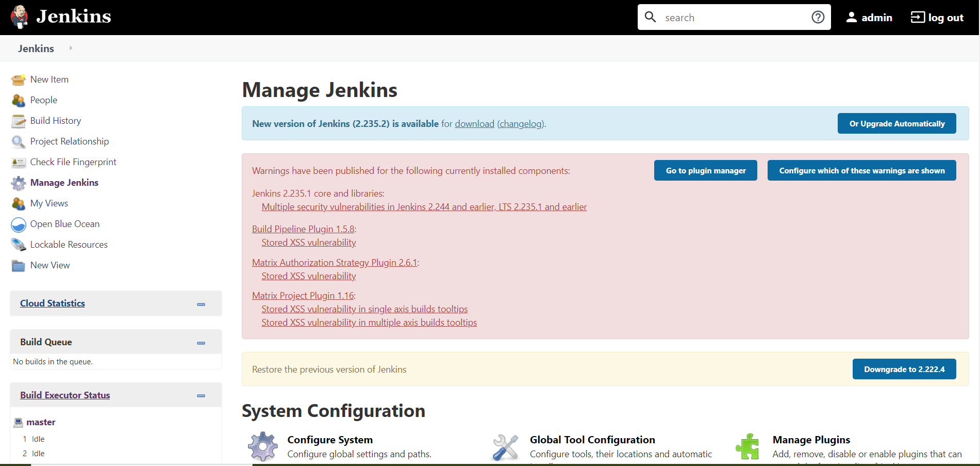Expand the Jenkins breadcrumb arrow
The width and height of the screenshot is (980, 466).
(x=71, y=48)
